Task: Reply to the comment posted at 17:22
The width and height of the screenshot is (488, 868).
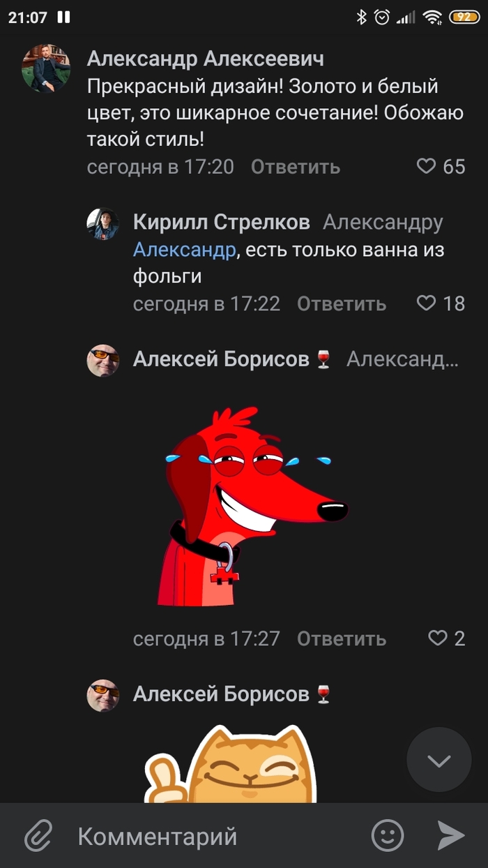Action: click(x=342, y=304)
